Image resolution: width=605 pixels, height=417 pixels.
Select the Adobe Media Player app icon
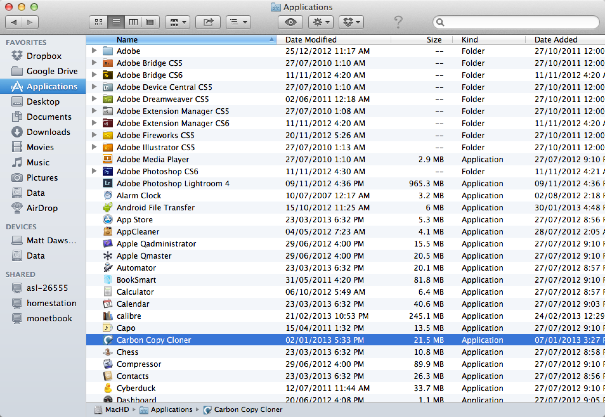point(108,159)
